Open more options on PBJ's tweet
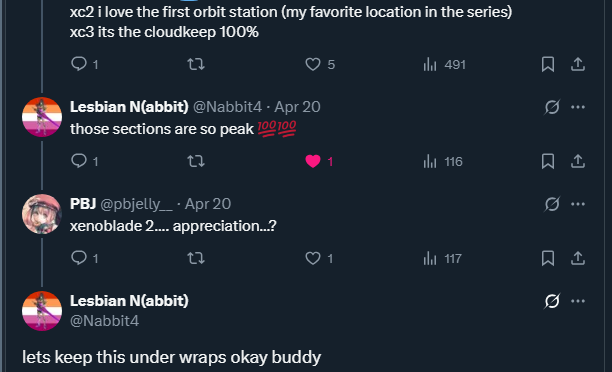 [578, 204]
